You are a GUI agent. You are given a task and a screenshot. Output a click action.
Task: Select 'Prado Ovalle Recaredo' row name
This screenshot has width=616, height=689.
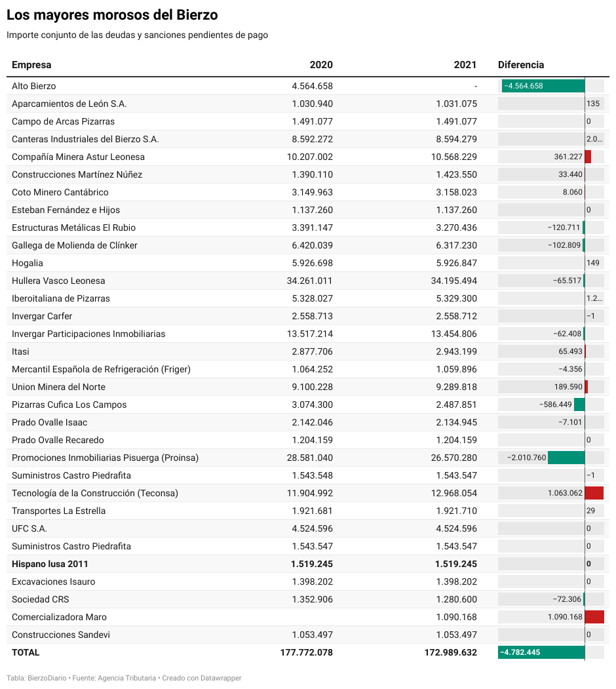click(x=58, y=440)
